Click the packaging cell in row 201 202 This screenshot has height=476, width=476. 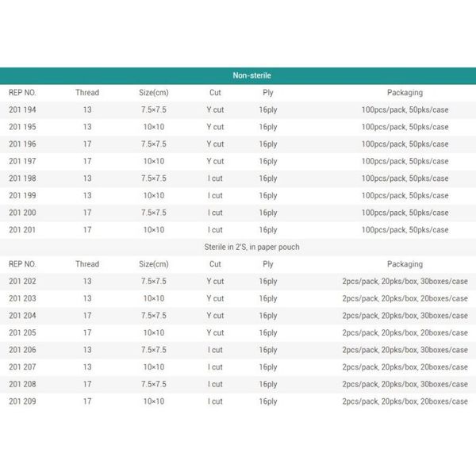(405, 281)
